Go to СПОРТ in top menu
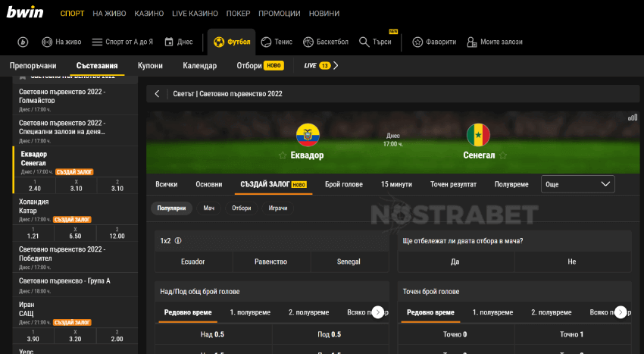This screenshot has width=644, height=354. (x=72, y=14)
